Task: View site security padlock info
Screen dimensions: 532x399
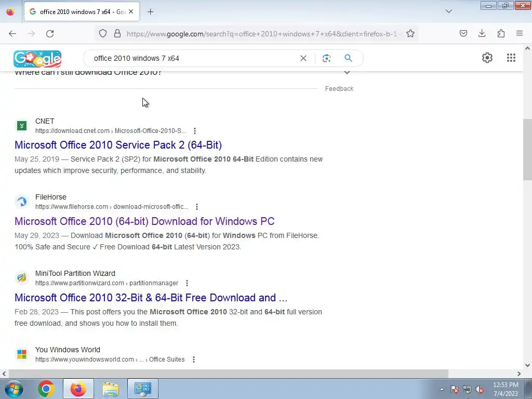Action: [x=117, y=34]
